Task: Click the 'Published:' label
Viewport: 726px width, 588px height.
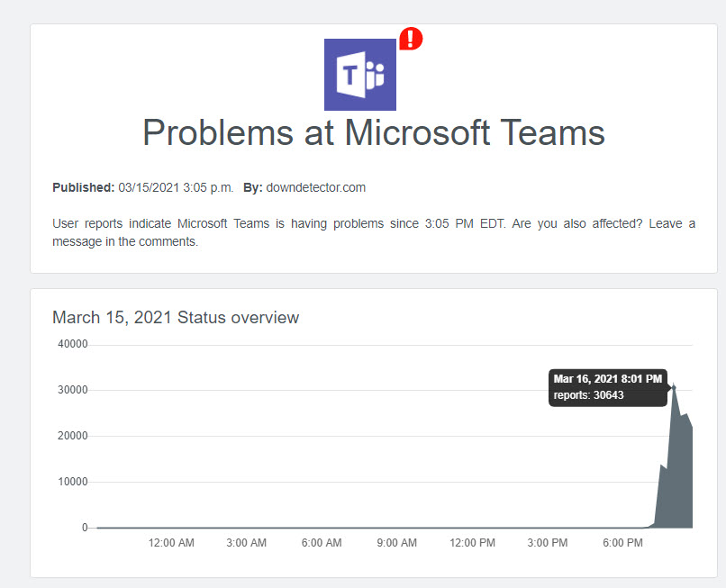Action: pyautogui.click(x=84, y=187)
